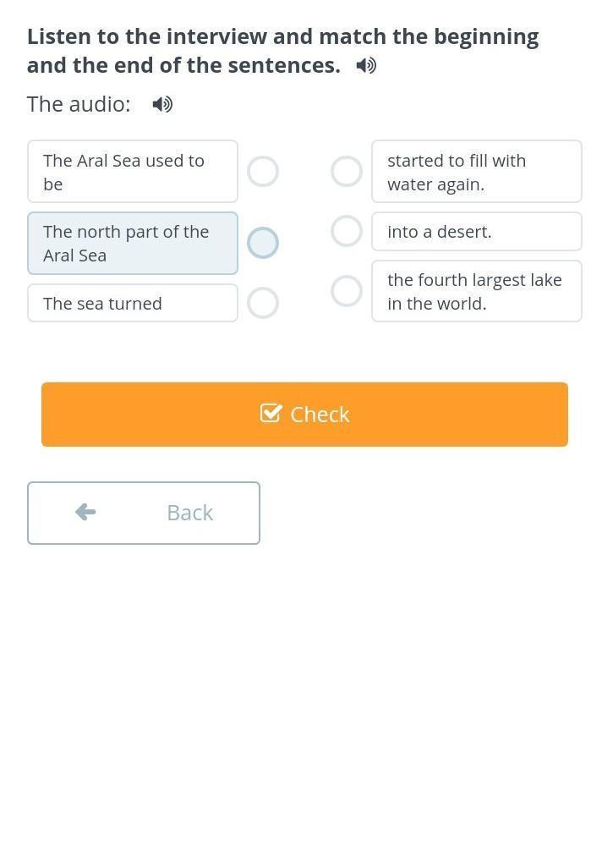Click the left arrow icon in Back button
The height and width of the screenshot is (868, 602).
(x=85, y=512)
